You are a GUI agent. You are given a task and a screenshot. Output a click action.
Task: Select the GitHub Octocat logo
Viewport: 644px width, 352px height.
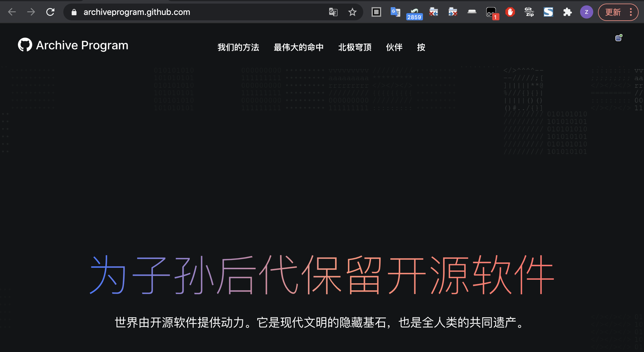click(25, 44)
